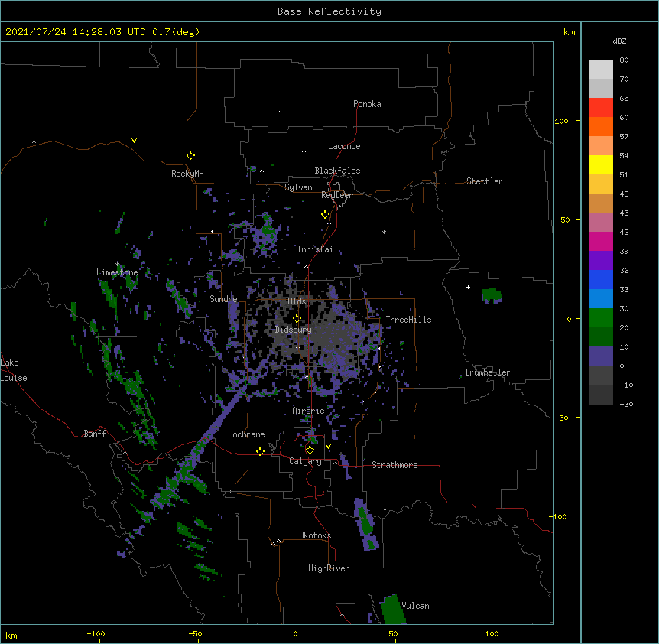Click the Drumheller label
The height and width of the screenshot is (644, 659).
click(488, 372)
